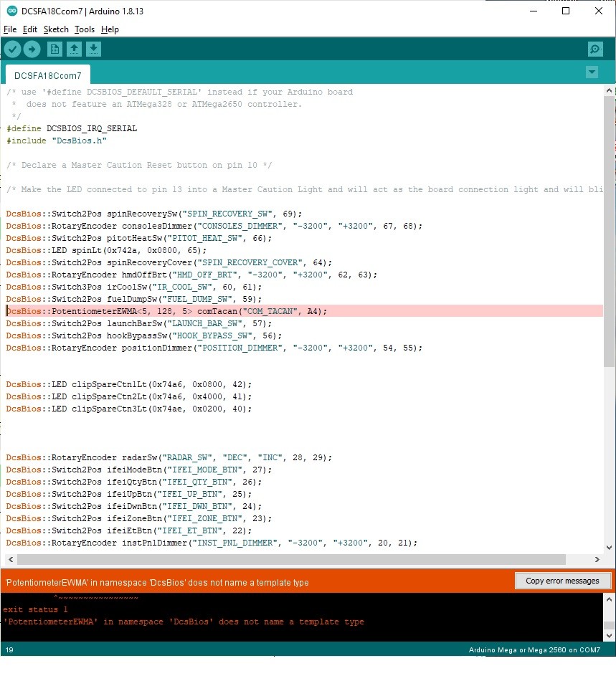Click the ifeiUpBtn line

pyautogui.click(x=129, y=494)
